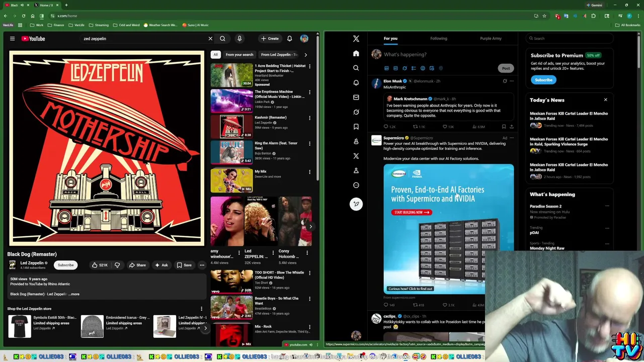Image resolution: width=644 pixels, height=362 pixels.
Task: Open X Notifications in sidebar
Action: (356, 82)
